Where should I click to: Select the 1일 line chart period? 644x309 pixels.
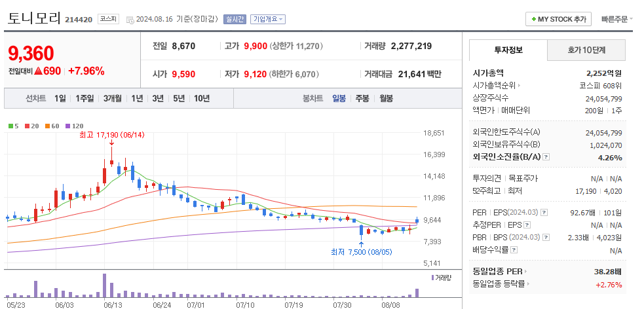click(x=60, y=98)
